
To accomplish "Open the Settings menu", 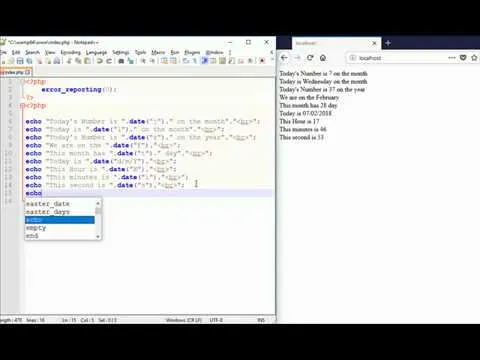I will click(x=121, y=52).
